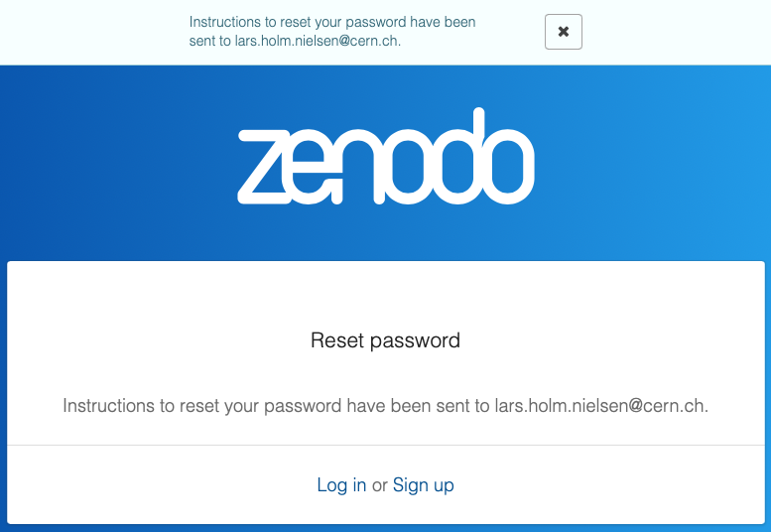Screen dimensions: 771x532
Task: Open the Log in link
Action: (341, 485)
